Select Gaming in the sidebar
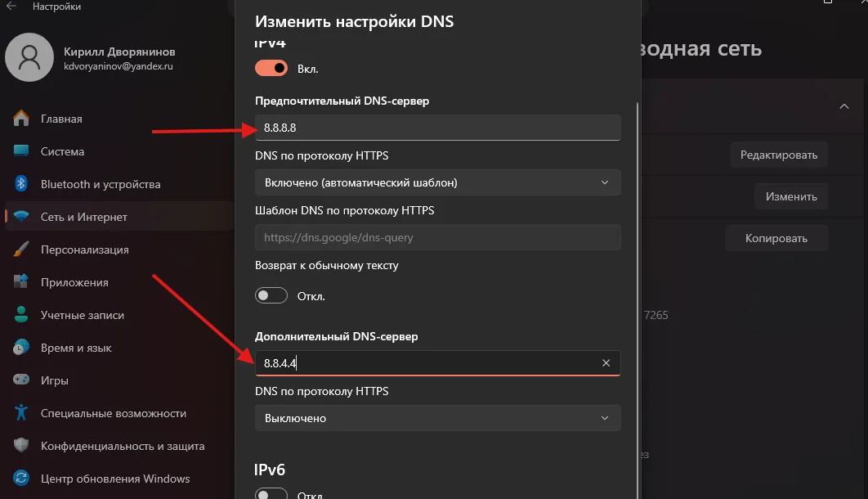 54,380
